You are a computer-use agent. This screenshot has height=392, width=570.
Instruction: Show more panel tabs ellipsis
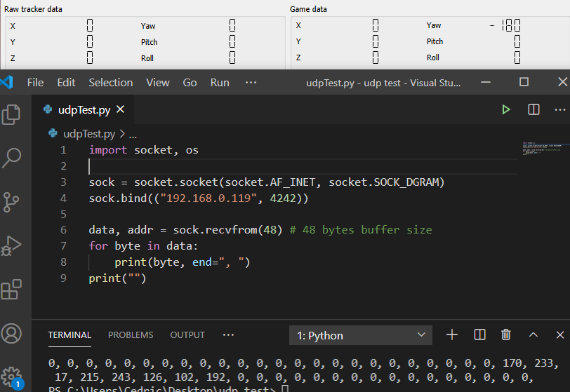[228, 334]
